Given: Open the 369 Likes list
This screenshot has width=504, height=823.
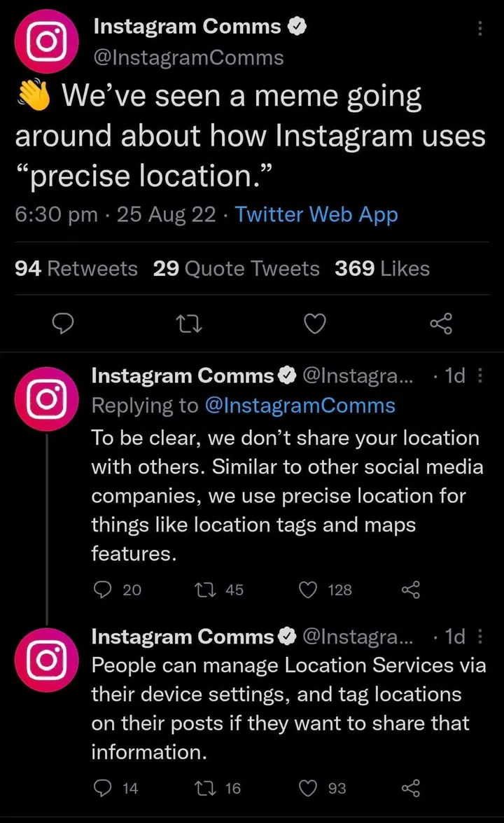Looking at the screenshot, I should tap(382, 268).
